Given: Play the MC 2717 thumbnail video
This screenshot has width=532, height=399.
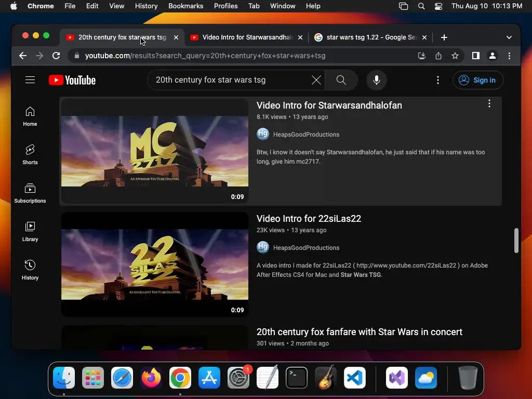Looking at the screenshot, I should (x=155, y=151).
